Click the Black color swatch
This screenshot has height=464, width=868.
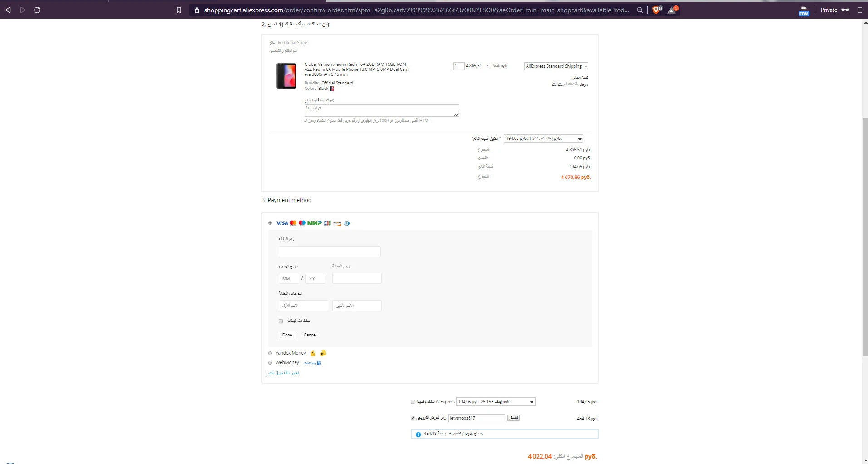(x=332, y=89)
